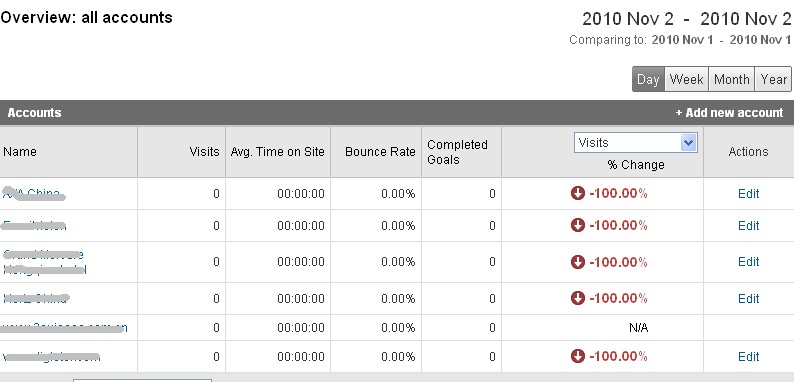Image resolution: width=794 pixels, height=382 pixels.
Task: Open the blurred account link ending in .com.cn
Action: click(x=64, y=328)
